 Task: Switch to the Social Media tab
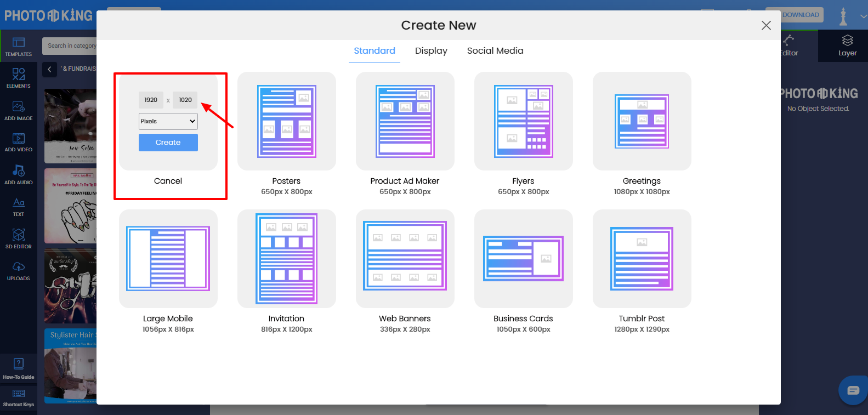pyautogui.click(x=495, y=51)
